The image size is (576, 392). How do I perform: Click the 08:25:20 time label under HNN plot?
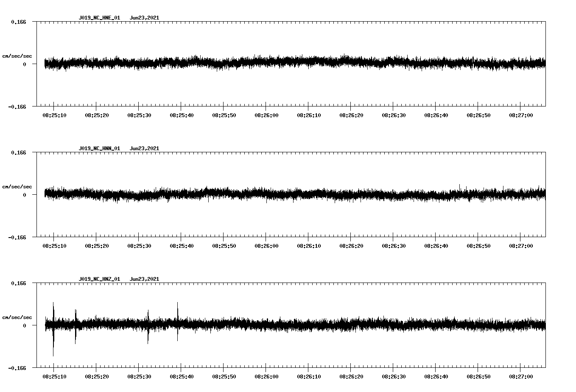tap(97, 246)
